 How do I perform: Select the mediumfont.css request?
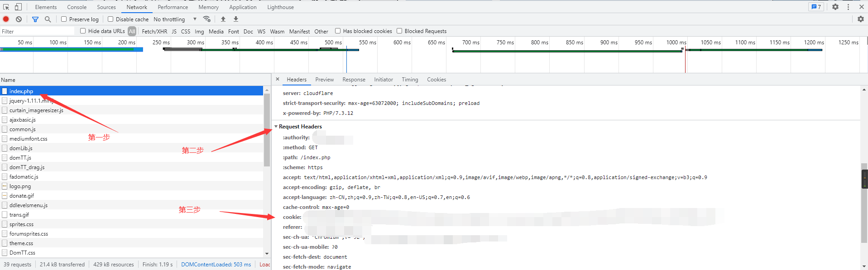[131, 138]
